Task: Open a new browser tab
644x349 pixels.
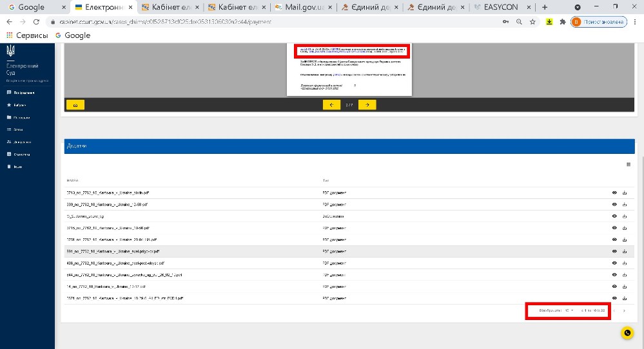Action: coord(545,7)
